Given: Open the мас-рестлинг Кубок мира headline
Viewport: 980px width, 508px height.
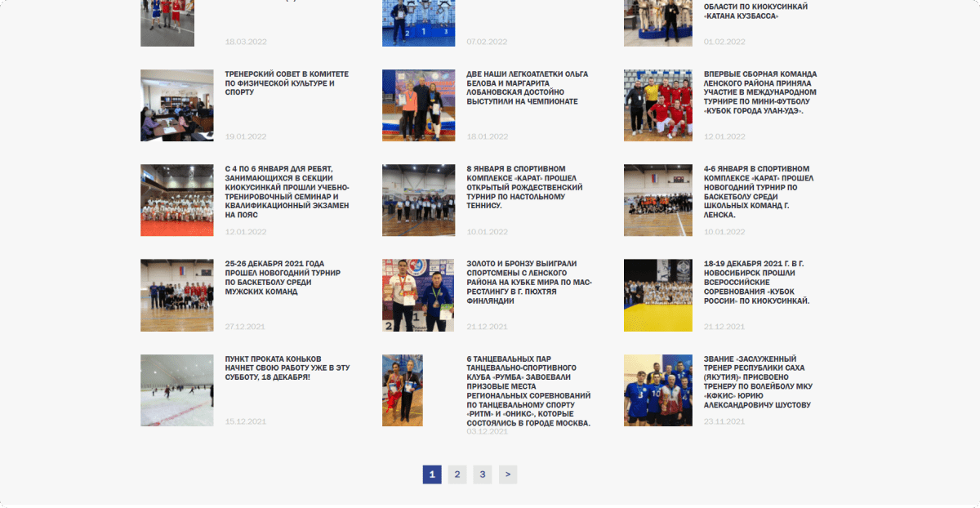Looking at the screenshot, I should (x=529, y=282).
